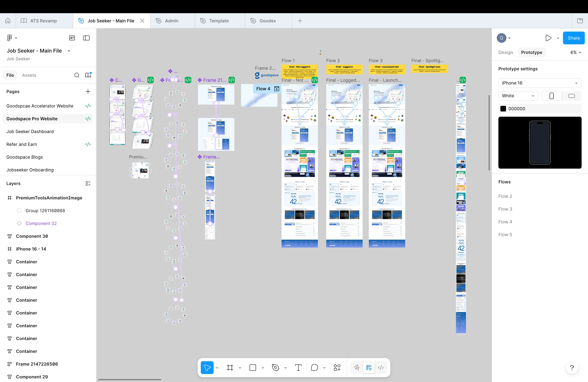Collapse all layers icon
Viewport: 588px width, 382px height.
point(88,183)
